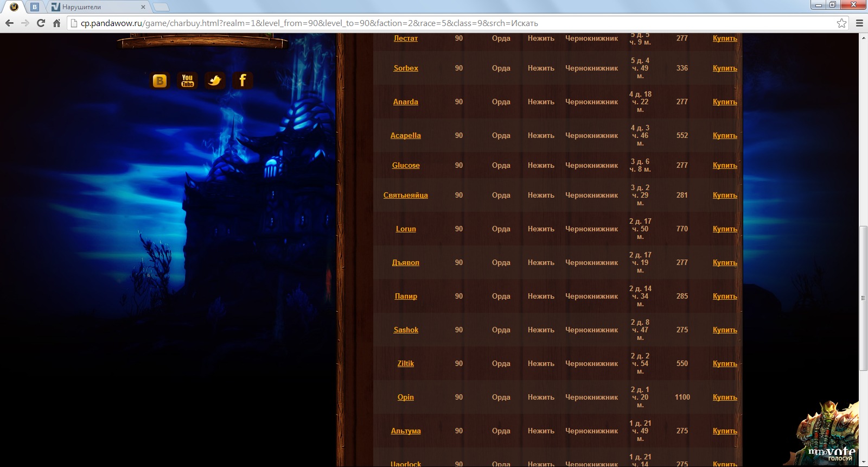Click Купить for Дьявол

point(725,262)
